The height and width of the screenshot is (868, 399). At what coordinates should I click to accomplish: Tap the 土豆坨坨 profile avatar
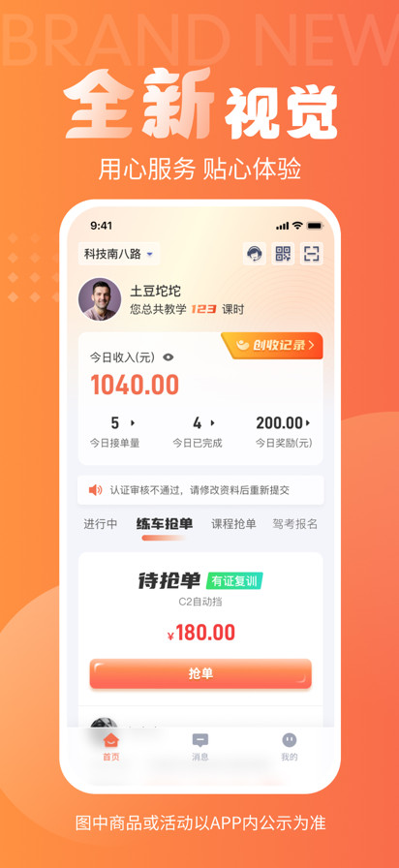pos(100,299)
